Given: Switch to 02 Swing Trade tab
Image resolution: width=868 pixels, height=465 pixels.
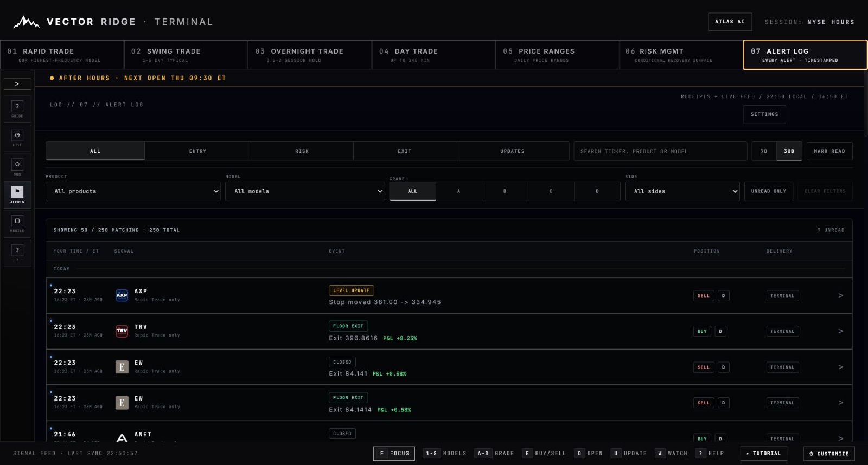Looking at the screenshot, I should click(x=186, y=55).
